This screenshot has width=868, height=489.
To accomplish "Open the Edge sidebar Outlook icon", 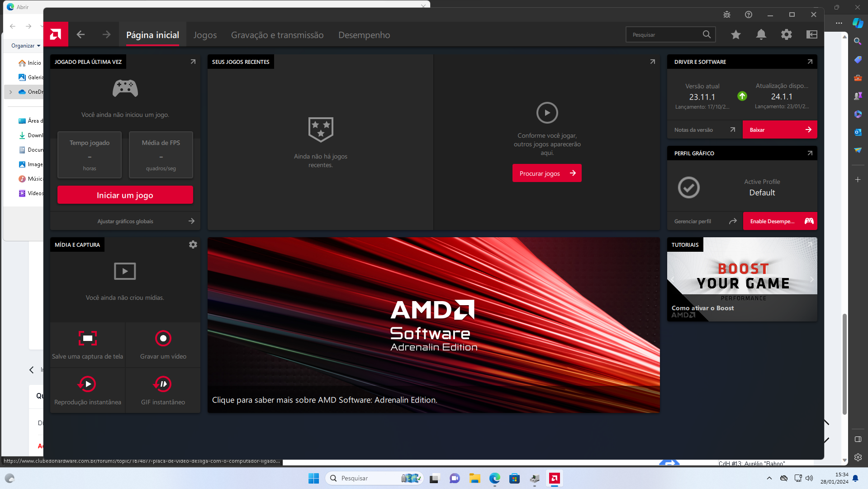I will 858,132.
